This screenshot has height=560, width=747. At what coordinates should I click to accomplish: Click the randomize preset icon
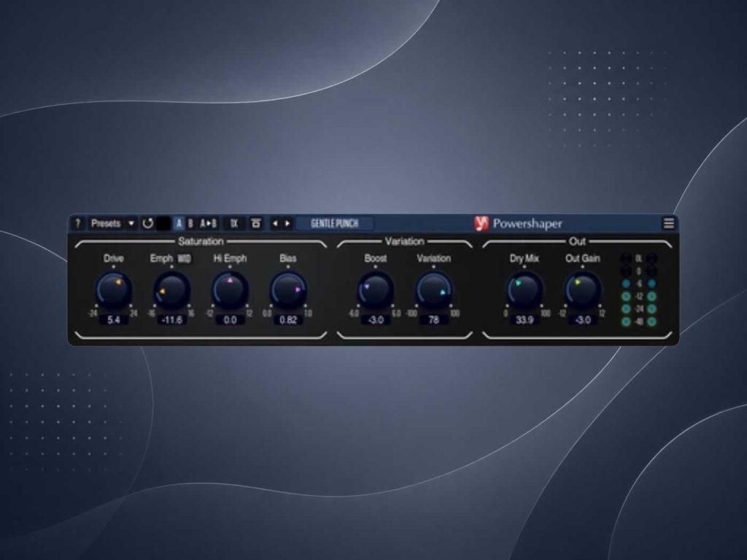pyautogui.click(x=256, y=223)
